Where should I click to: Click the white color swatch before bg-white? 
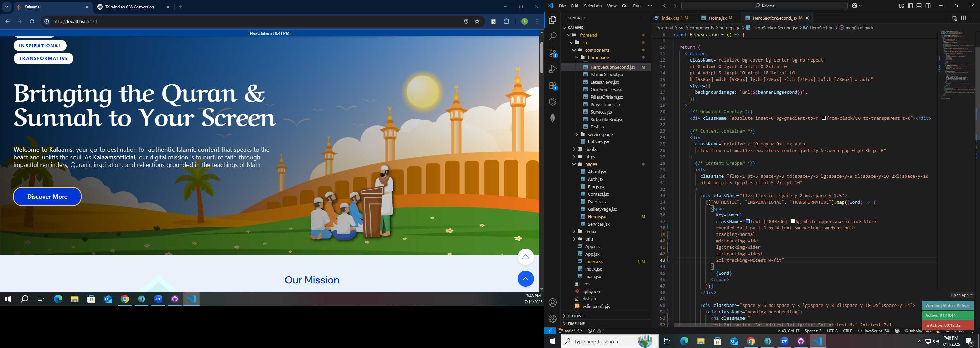click(x=793, y=221)
